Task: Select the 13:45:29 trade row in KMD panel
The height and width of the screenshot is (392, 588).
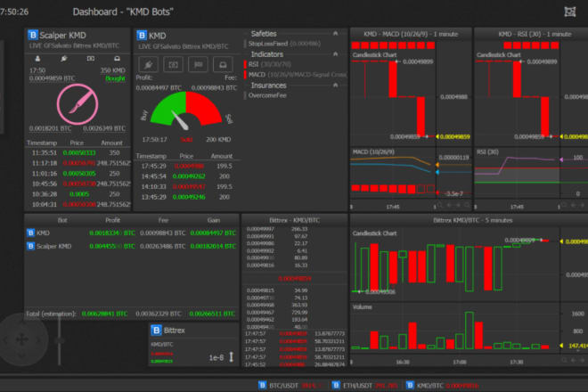Action: click(x=187, y=197)
